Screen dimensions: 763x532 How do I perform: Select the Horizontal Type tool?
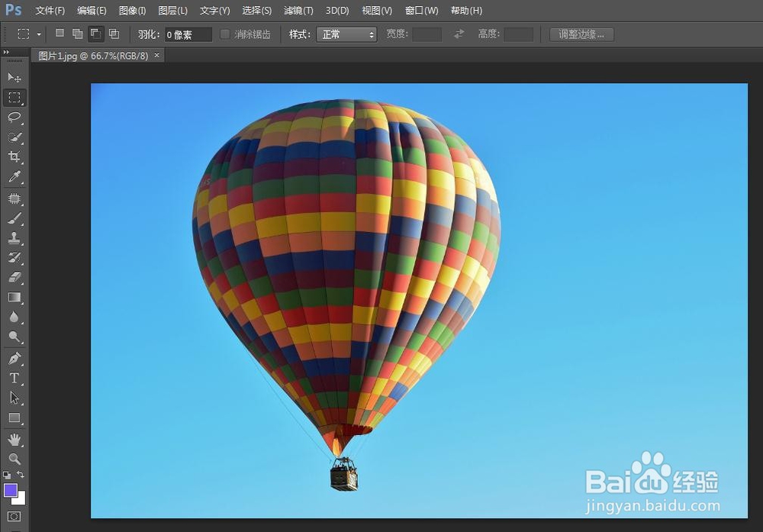pos(14,378)
